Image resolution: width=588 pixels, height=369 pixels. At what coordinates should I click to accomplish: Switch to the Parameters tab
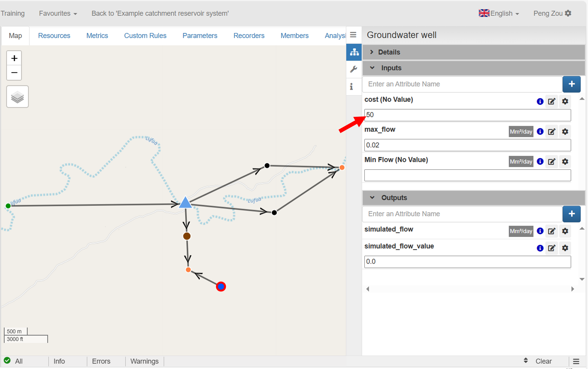point(200,36)
